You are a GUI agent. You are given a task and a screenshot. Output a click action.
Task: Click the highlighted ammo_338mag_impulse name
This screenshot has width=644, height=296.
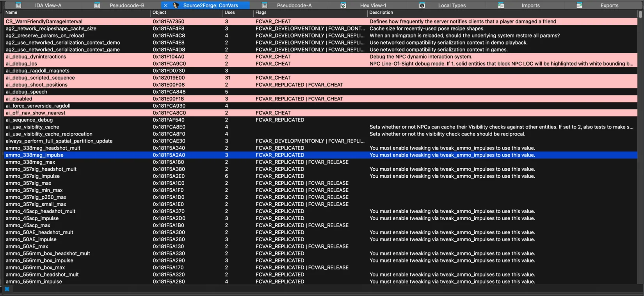coord(34,155)
